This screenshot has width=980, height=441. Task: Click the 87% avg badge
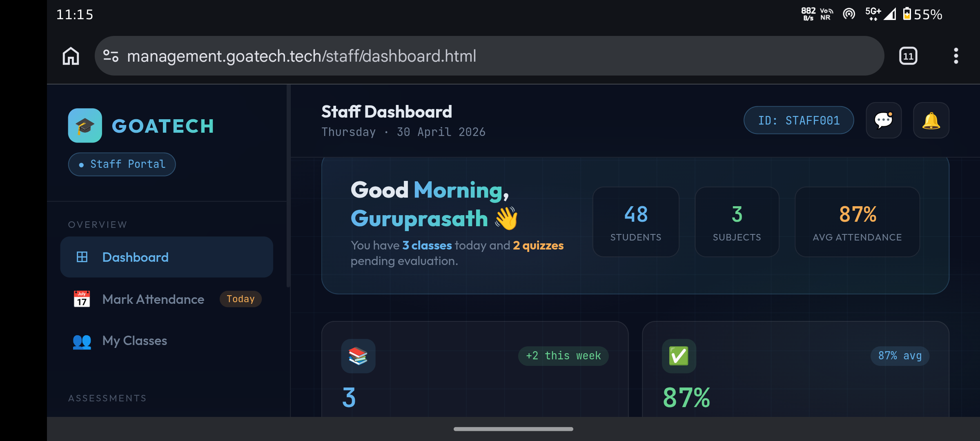[x=900, y=356]
